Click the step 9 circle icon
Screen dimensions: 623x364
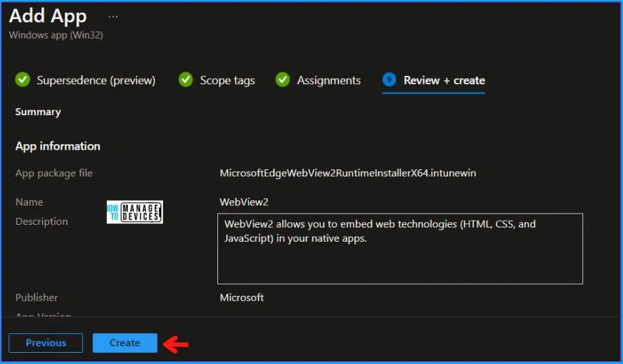(x=389, y=79)
